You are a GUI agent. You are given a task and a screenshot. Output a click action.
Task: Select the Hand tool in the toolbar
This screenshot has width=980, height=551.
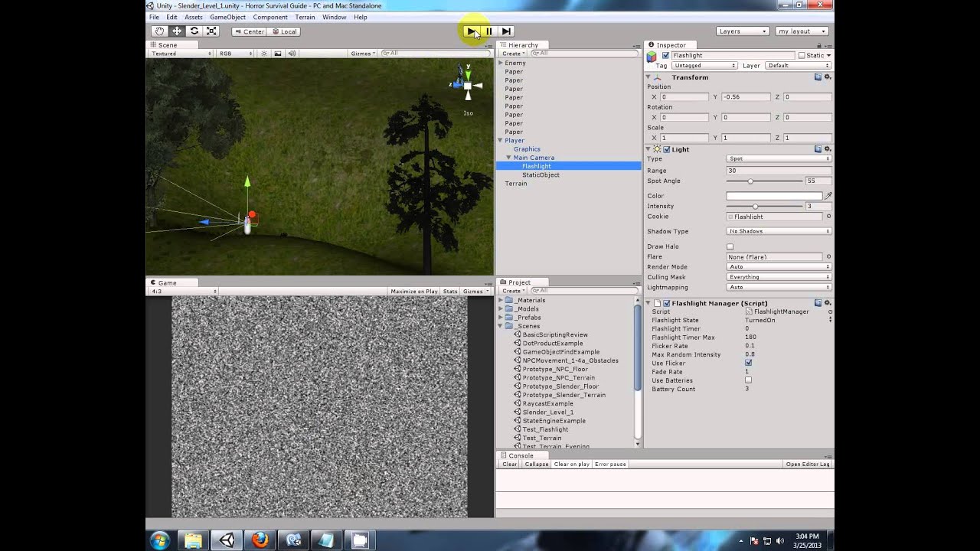click(159, 31)
